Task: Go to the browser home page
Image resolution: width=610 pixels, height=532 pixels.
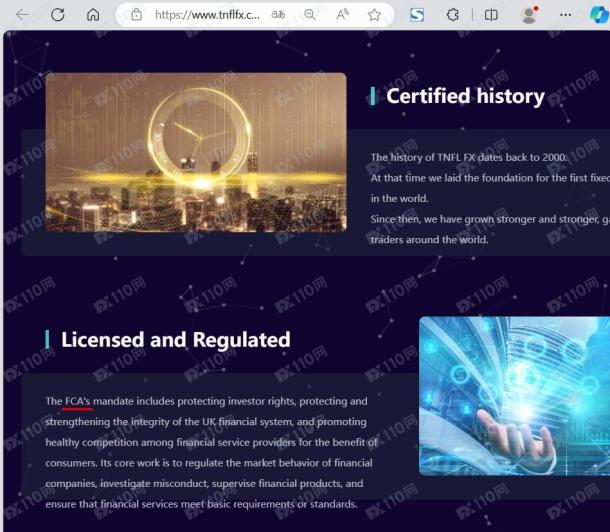Action: tap(93, 15)
